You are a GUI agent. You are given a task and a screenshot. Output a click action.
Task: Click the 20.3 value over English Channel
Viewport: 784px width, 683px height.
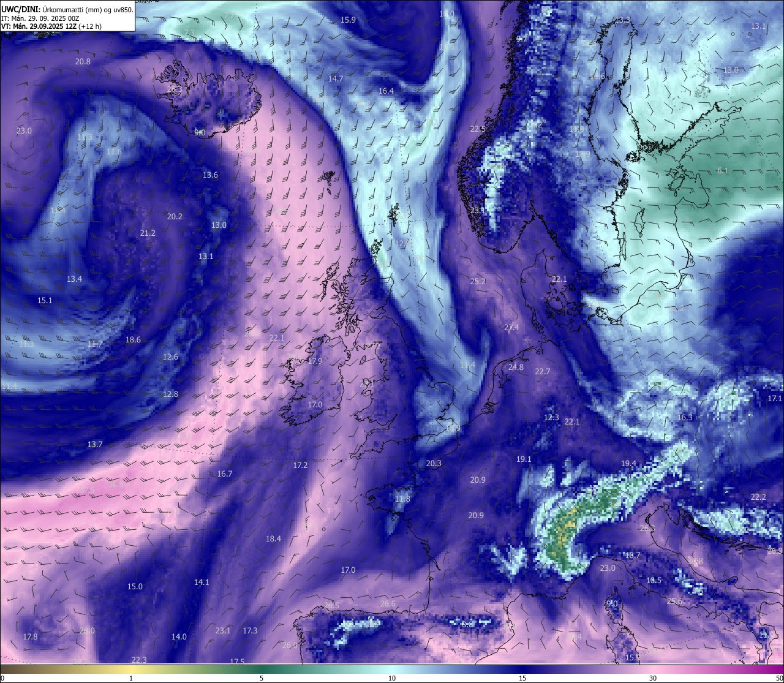click(x=434, y=463)
